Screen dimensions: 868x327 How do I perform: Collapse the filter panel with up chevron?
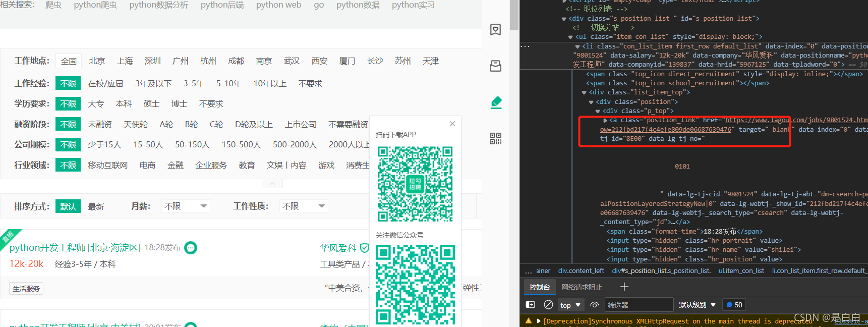coord(272,184)
